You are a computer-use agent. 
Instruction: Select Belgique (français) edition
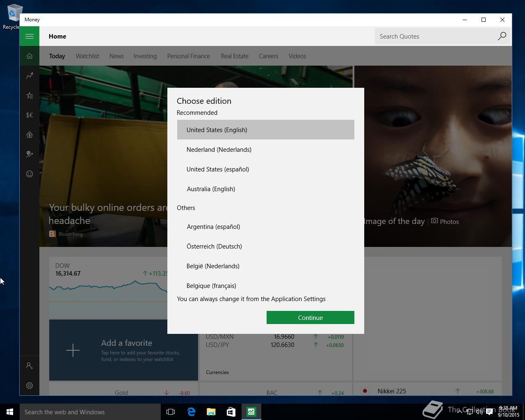point(266,285)
